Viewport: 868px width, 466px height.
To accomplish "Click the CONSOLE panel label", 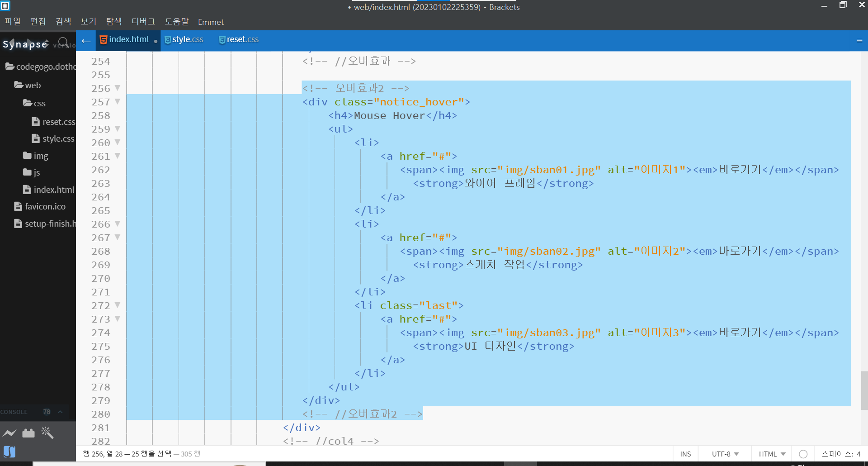I will tap(14, 412).
